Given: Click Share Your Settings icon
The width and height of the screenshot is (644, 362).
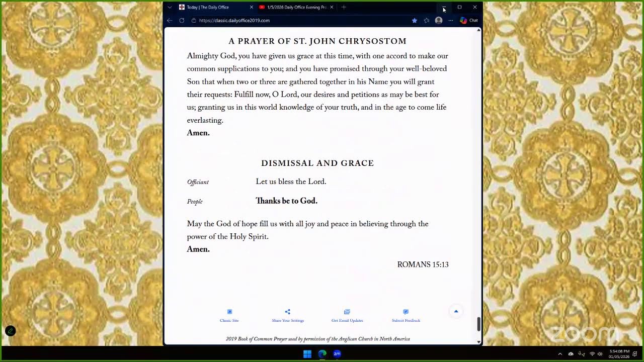Looking at the screenshot, I should (x=288, y=312).
